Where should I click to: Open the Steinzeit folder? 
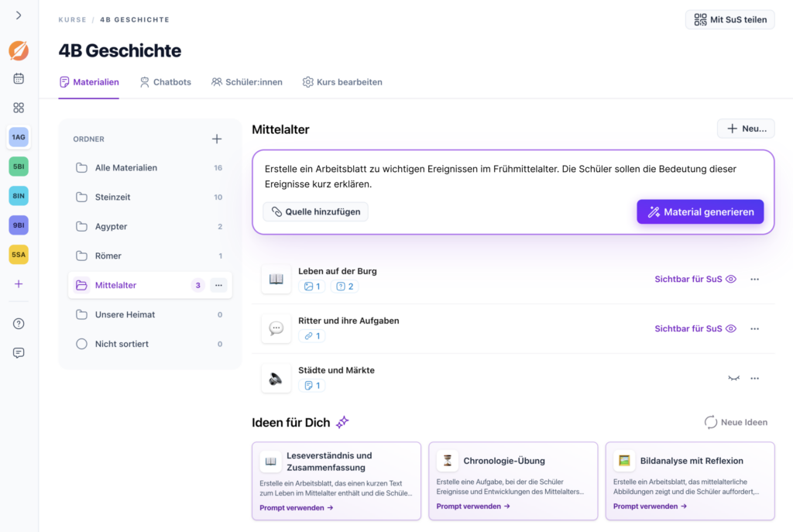149,197
